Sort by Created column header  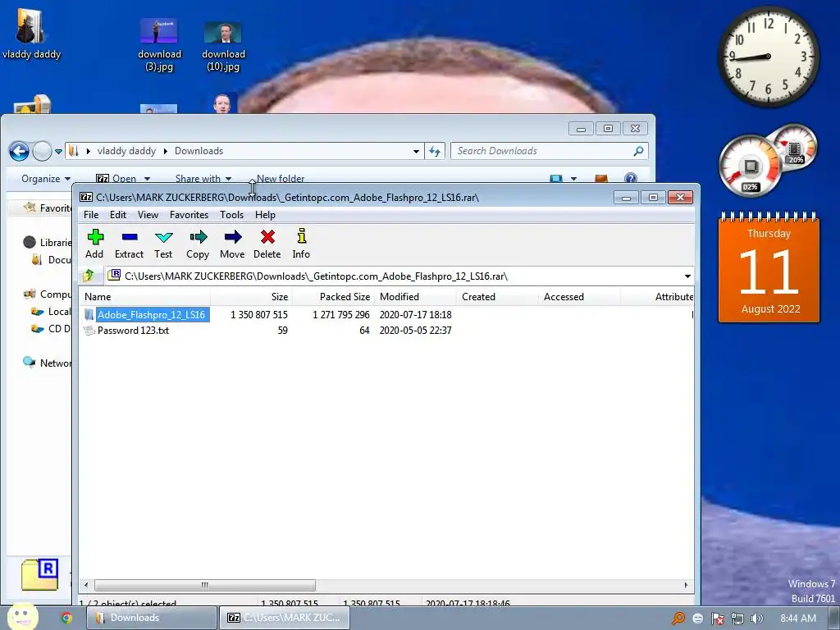497,297
